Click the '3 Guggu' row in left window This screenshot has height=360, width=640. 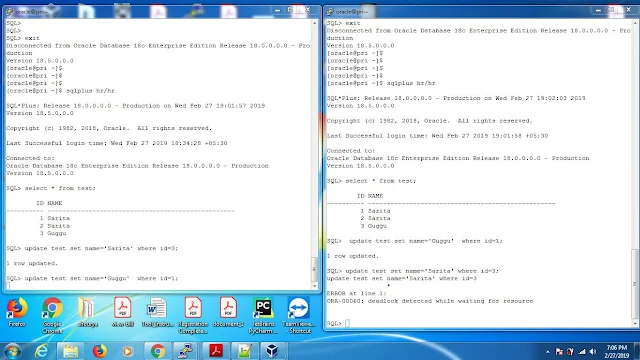coord(53,233)
